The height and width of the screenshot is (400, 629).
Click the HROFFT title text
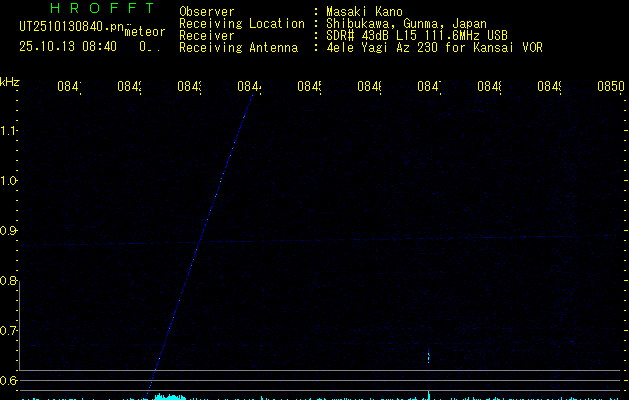click(x=101, y=8)
